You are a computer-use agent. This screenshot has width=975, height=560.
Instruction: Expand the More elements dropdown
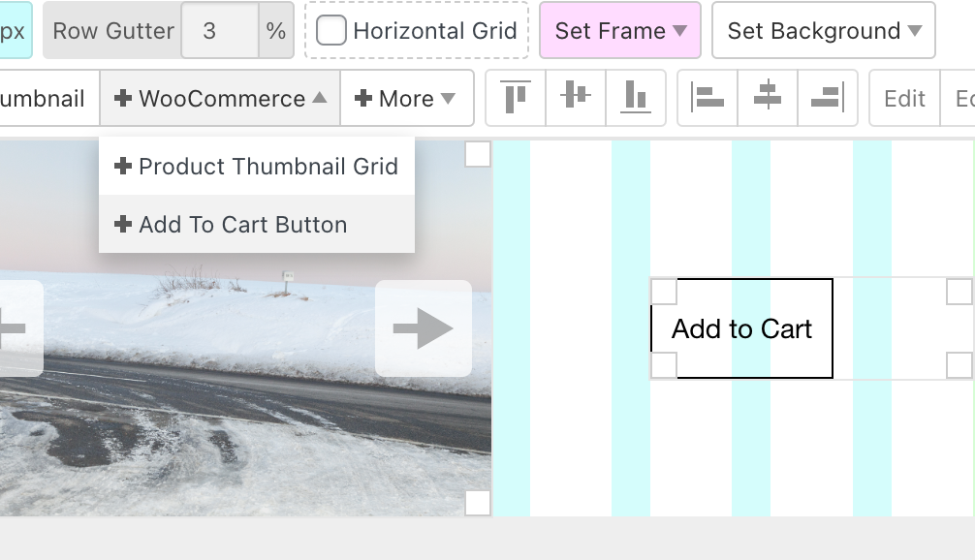[406, 98]
